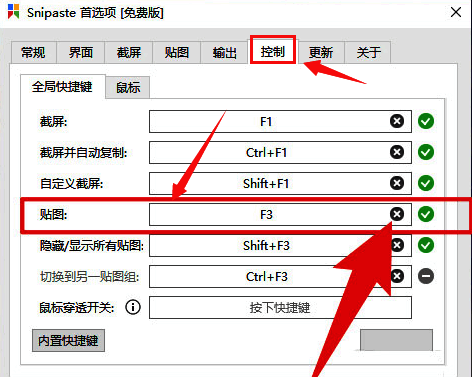This screenshot has height=377, width=472.
Task: Open the 贴图 tab
Action: point(177,52)
